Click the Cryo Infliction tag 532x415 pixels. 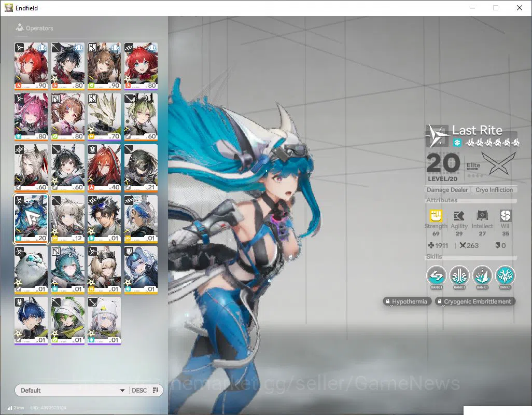[x=494, y=190]
